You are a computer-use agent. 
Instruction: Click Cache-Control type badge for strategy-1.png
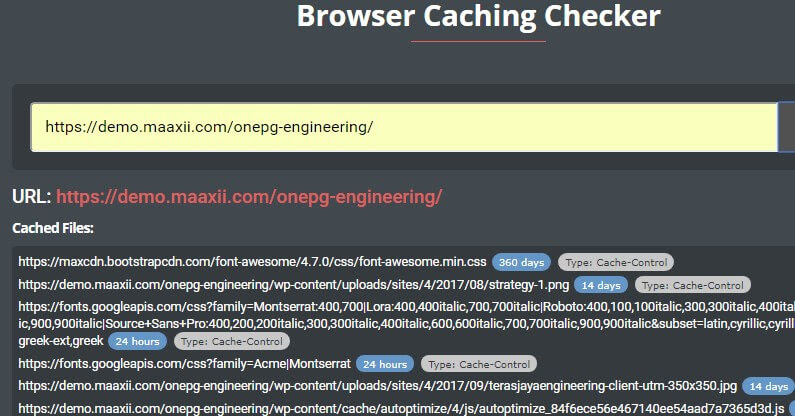(693, 285)
